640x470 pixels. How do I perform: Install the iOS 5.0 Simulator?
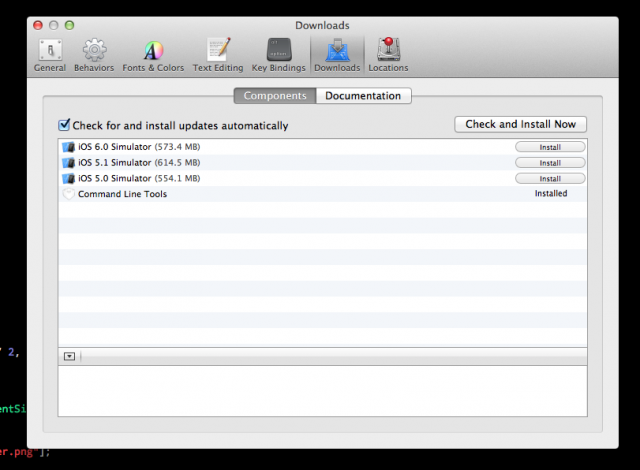(x=549, y=178)
